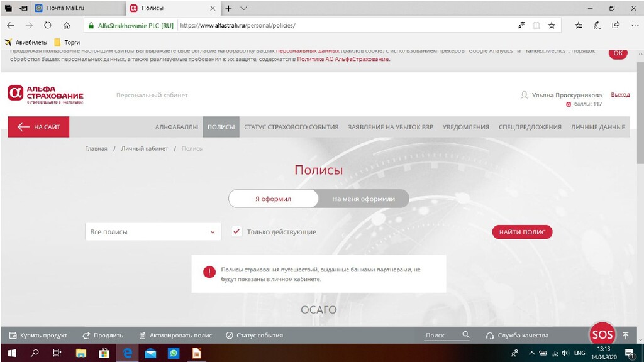This screenshot has height=362, width=644.
Task: Show hidden tray icons chevron
Action: tap(531, 353)
